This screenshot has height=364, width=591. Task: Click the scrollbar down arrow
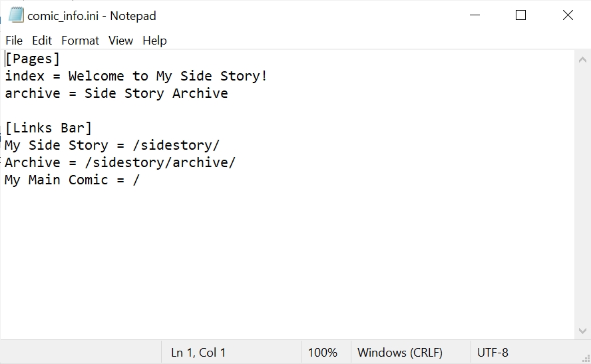[x=582, y=331]
